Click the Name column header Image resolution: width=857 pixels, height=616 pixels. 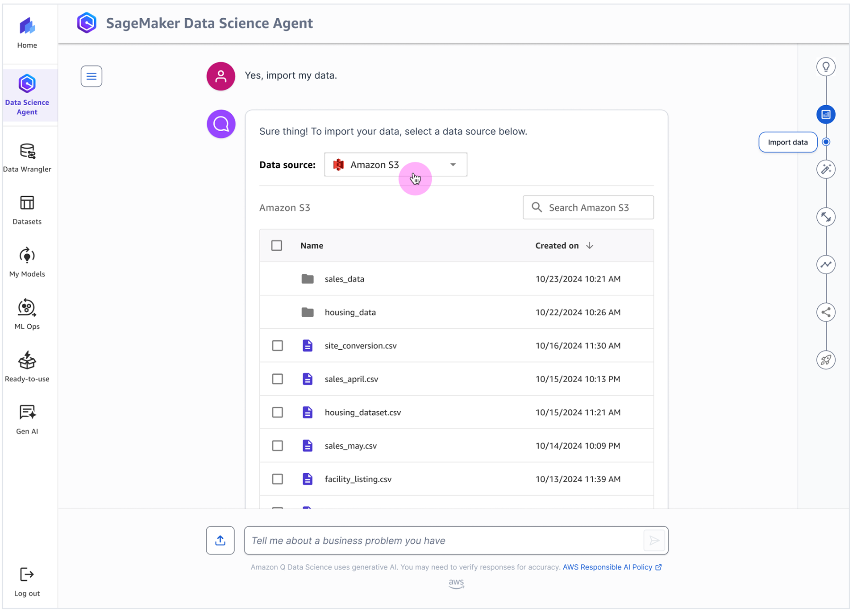tap(312, 246)
